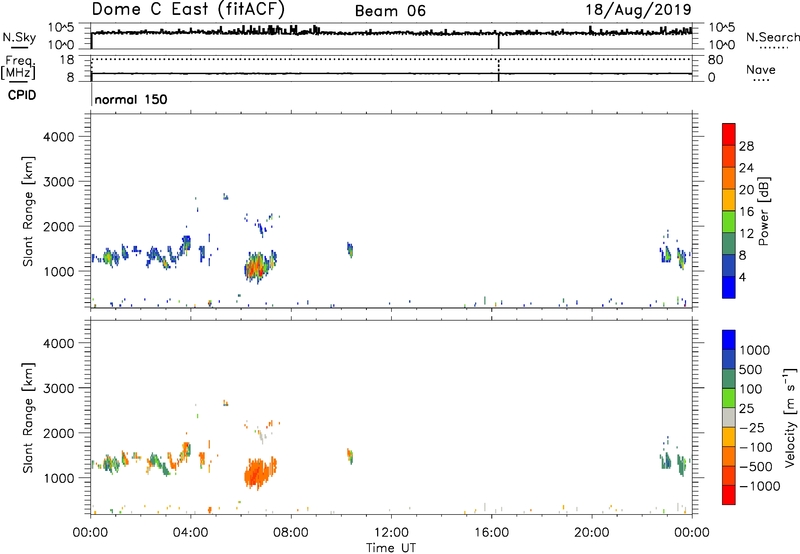Click the "24" power colorbar label
800x554 pixels.
click(746, 168)
